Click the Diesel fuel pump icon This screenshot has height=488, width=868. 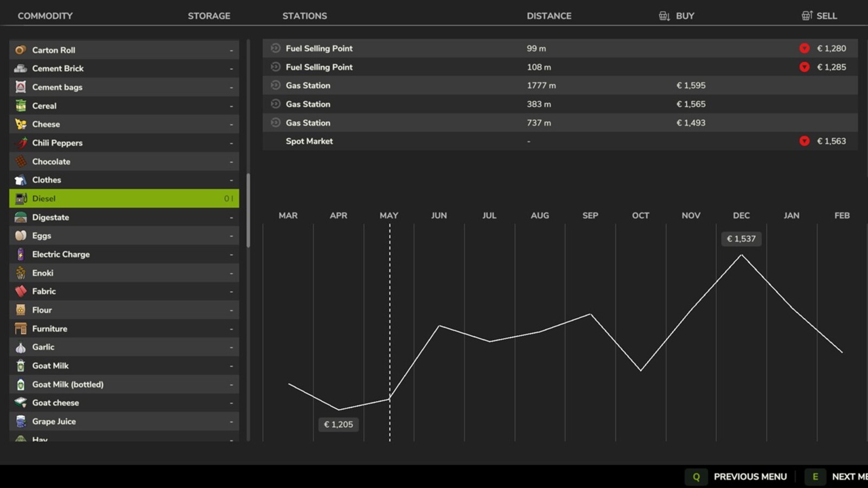click(21, 198)
